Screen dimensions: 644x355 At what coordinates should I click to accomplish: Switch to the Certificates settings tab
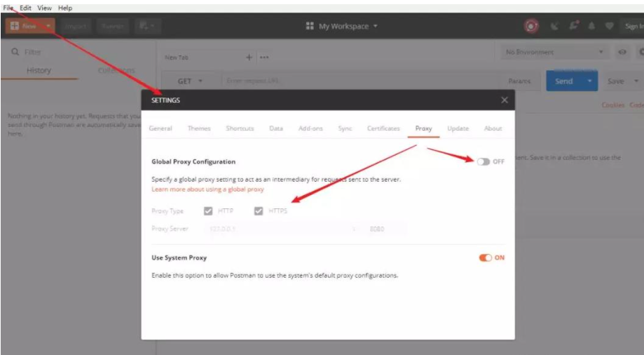click(x=383, y=128)
